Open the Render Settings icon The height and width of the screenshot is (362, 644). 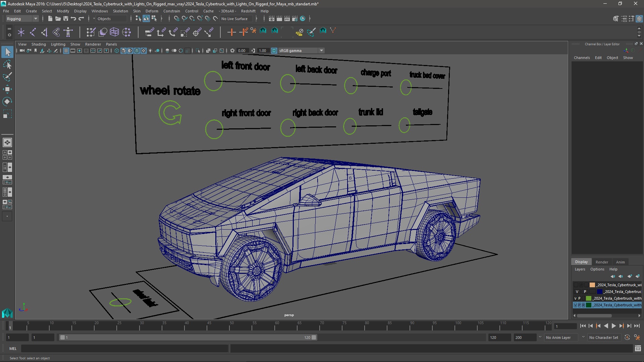tap(295, 19)
